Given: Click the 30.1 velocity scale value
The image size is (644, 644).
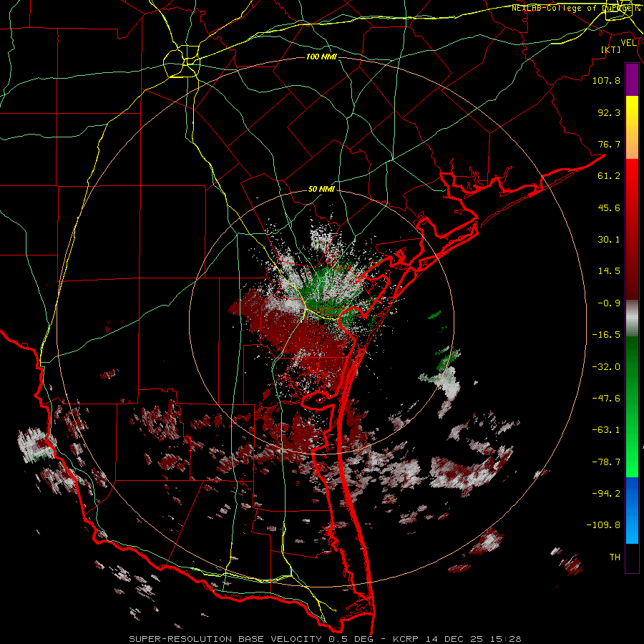Looking at the screenshot, I should pos(609,240).
